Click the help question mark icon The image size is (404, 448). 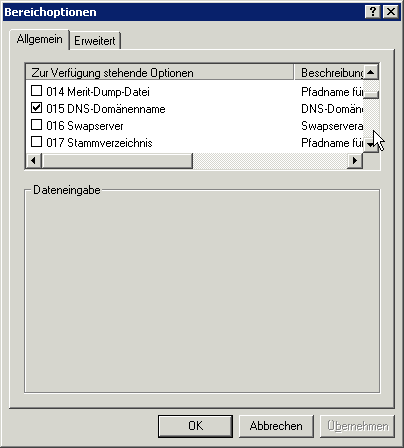pyautogui.click(x=373, y=12)
